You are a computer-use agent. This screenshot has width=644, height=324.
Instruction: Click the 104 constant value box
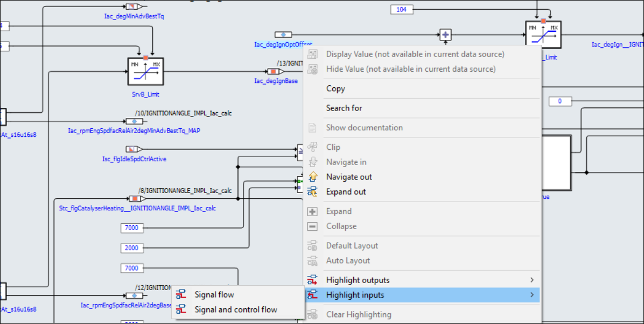click(401, 9)
